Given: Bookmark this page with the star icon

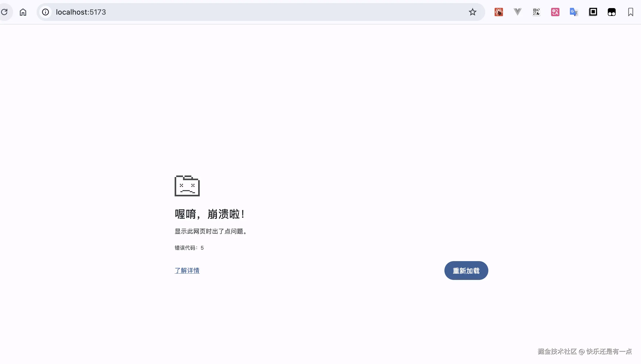Looking at the screenshot, I should click(x=472, y=12).
